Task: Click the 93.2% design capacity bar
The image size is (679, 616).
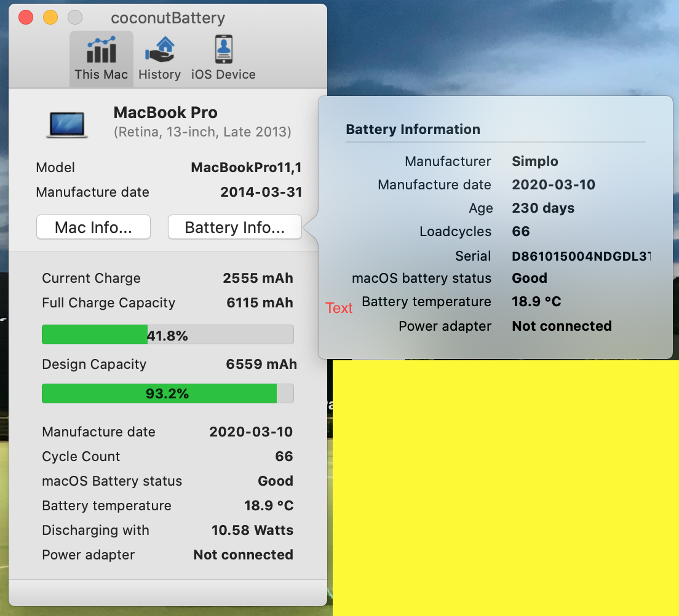Action: pos(168,393)
